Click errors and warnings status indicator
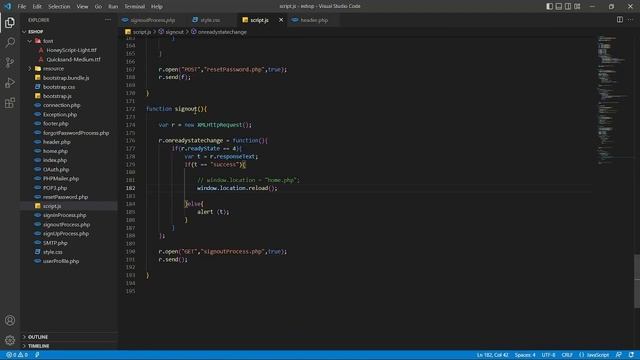Viewport: 640px width, 360px height. 17,355
